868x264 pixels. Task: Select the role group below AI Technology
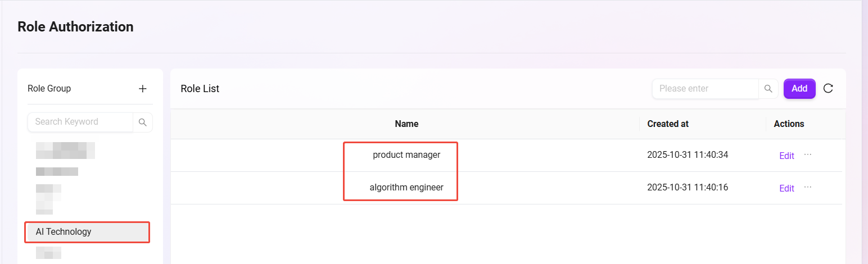coord(48,253)
